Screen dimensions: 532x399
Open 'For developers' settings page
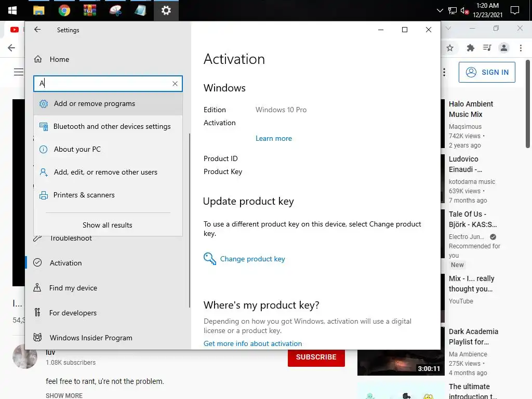coord(108,313)
